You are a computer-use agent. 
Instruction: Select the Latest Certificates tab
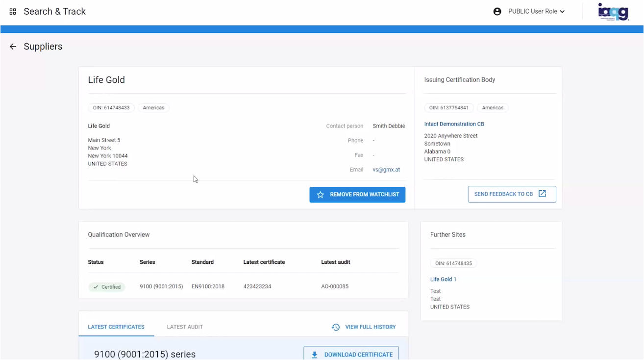click(x=116, y=327)
